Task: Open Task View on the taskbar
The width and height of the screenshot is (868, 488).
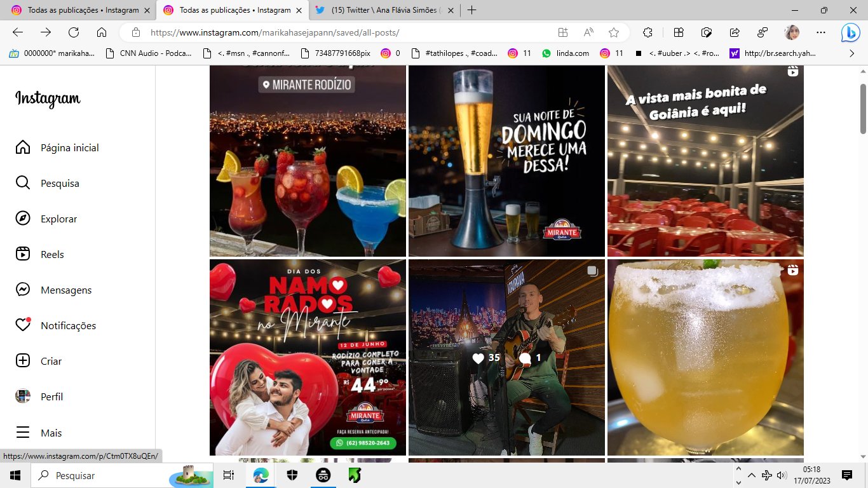Action: point(229,475)
